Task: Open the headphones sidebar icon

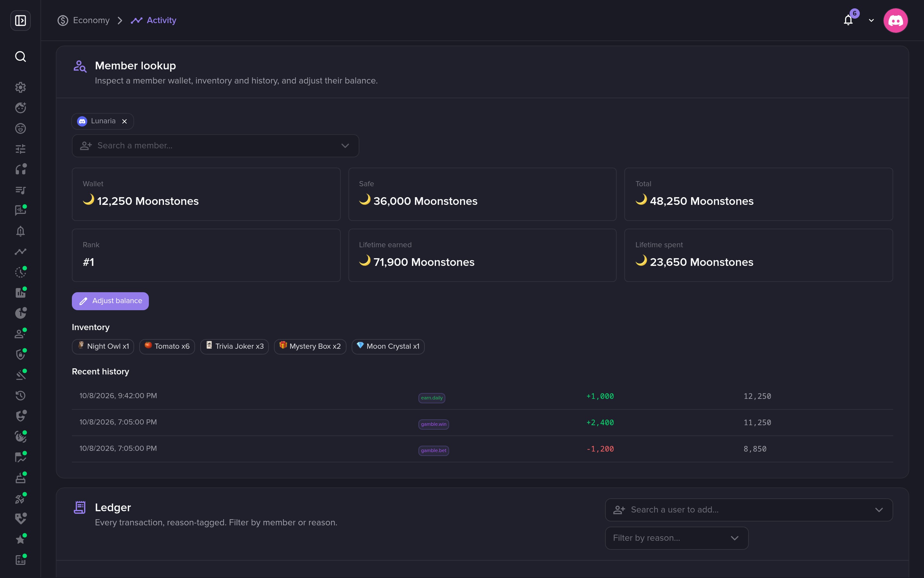Action: pos(20,169)
